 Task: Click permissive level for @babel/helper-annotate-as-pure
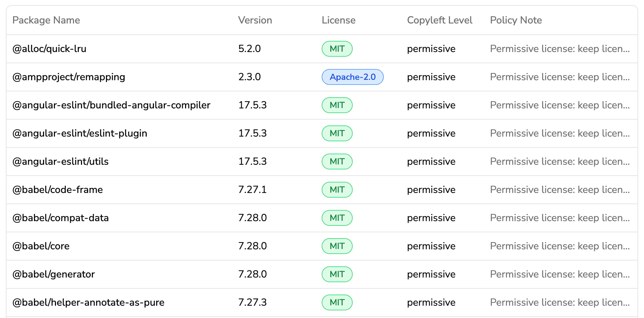[x=431, y=302]
